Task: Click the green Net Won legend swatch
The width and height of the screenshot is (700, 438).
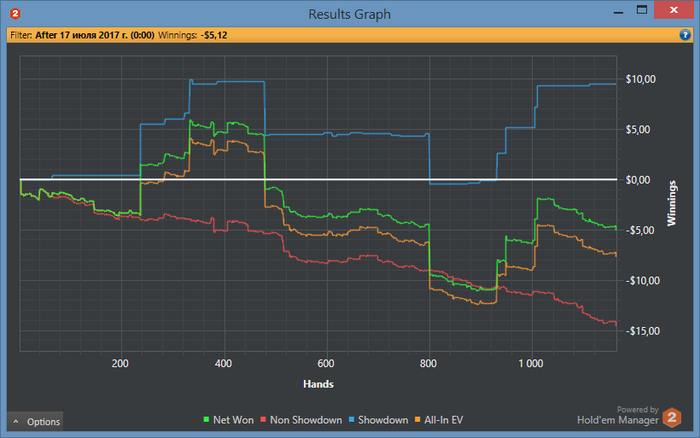Action: [206, 420]
